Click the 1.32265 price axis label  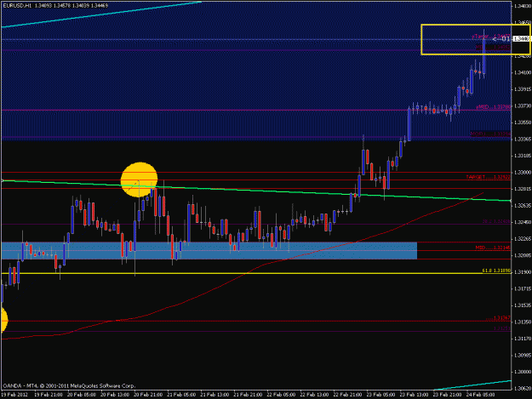[522, 239]
